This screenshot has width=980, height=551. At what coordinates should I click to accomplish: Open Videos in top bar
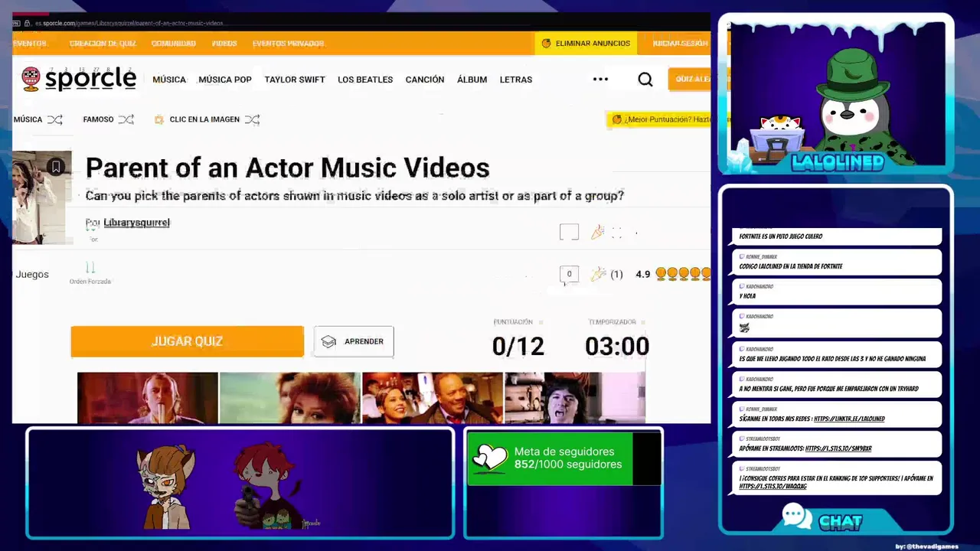224,44
